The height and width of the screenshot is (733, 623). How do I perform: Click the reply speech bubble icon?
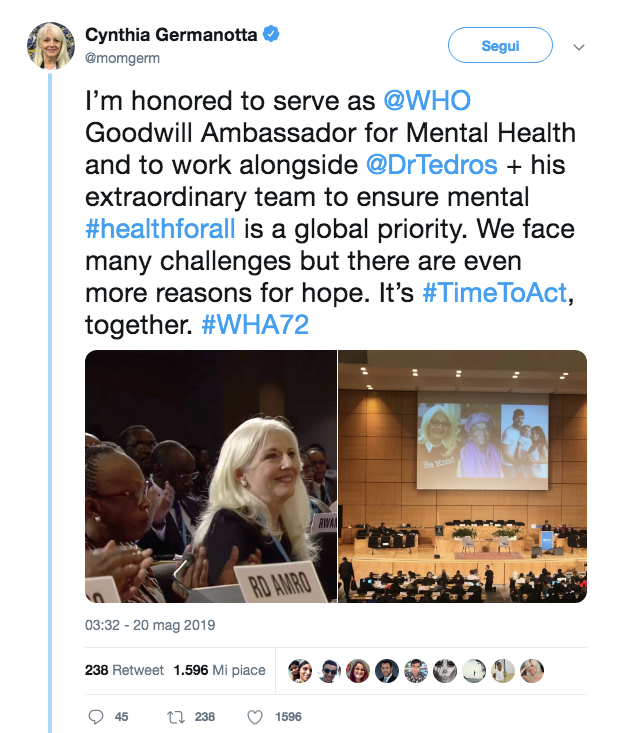tap(96, 716)
